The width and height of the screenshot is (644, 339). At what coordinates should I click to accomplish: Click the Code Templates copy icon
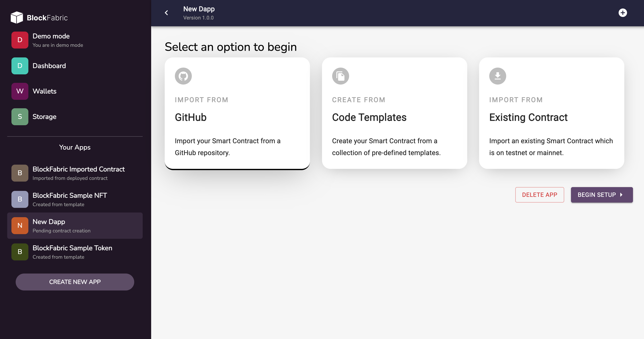(340, 76)
